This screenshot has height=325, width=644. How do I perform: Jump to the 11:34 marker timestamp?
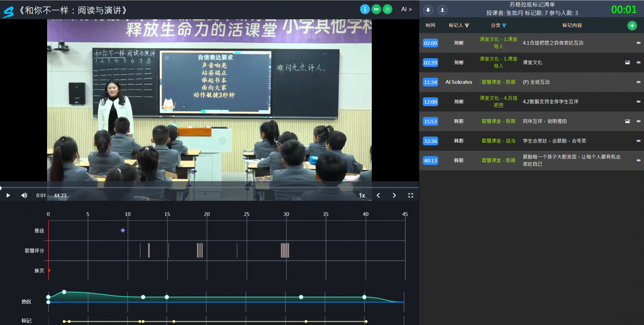point(430,82)
